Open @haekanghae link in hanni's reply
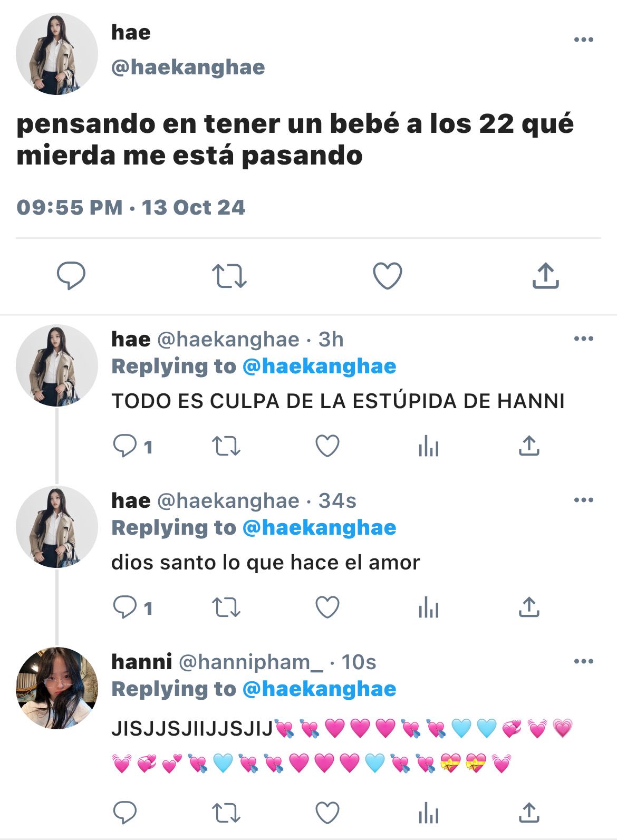The image size is (617, 840). pos(319,689)
